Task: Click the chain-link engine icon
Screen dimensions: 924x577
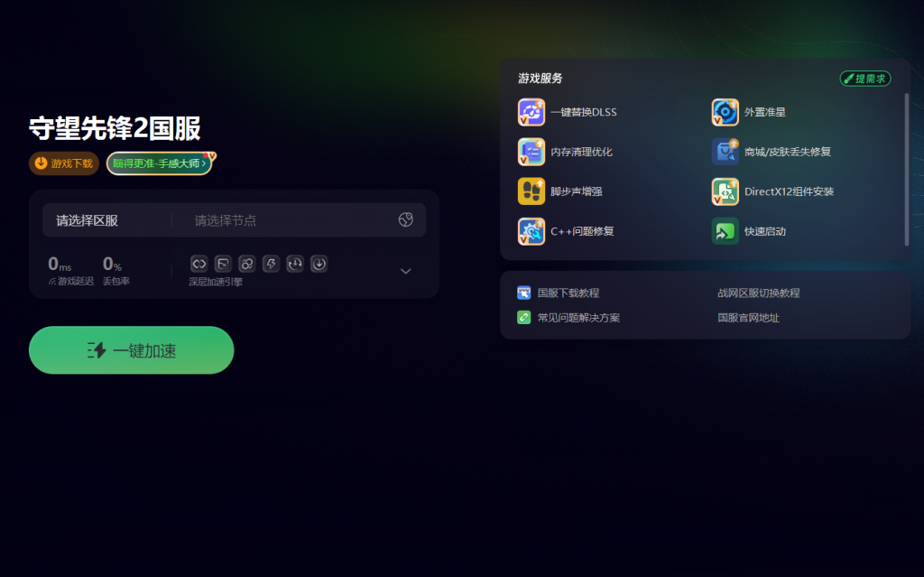Action: pos(199,264)
